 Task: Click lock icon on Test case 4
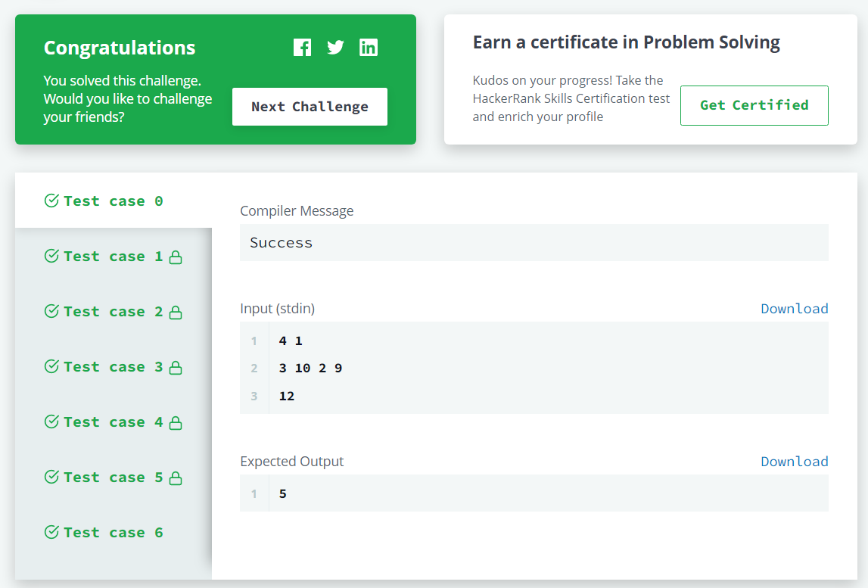[x=176, y=423]
